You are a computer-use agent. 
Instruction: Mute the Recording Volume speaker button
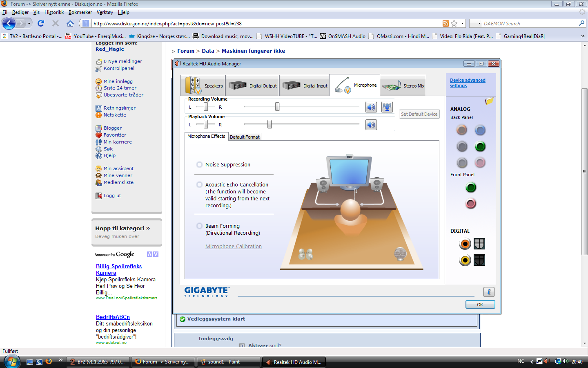coord(371,107)
